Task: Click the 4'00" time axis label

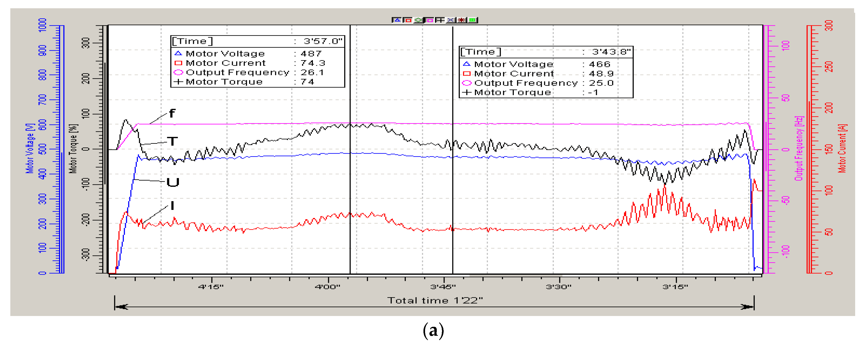Action: (x=328, y=287)
